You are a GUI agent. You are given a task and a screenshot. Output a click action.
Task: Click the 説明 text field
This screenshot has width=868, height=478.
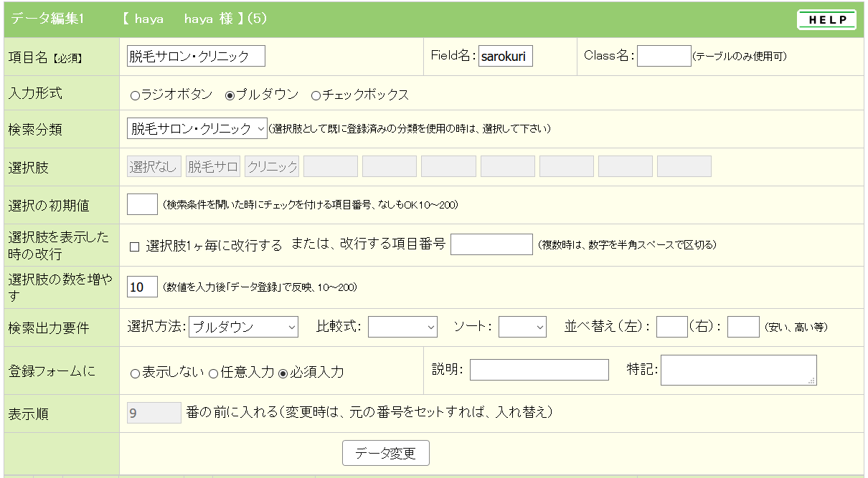point(539,370)
